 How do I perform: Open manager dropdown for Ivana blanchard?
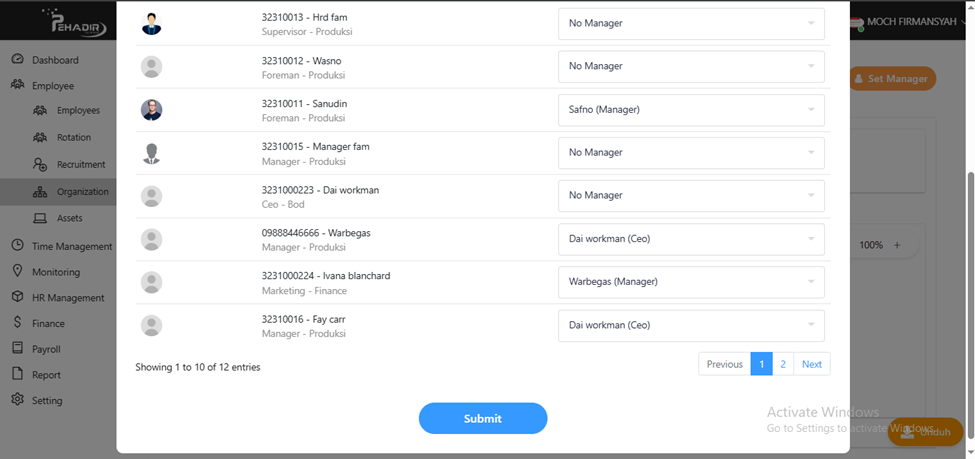[x=691, y=282]
